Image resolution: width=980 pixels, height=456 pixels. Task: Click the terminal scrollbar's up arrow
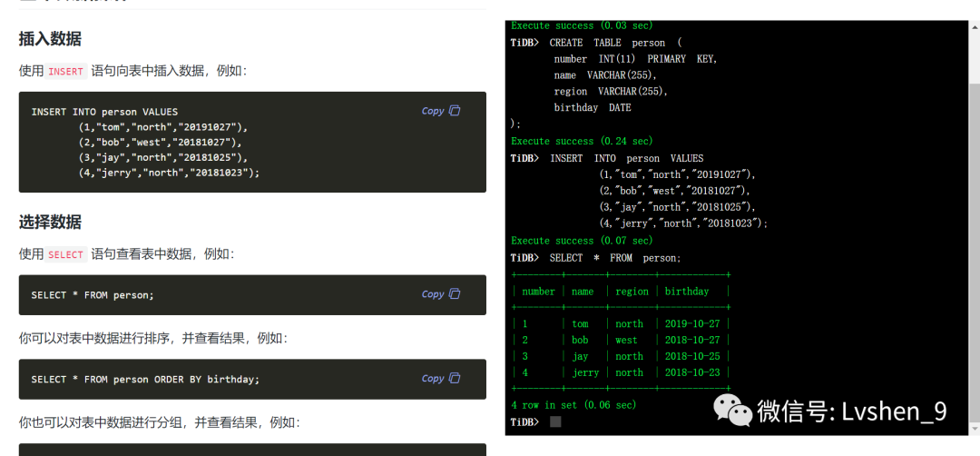pos(974,25)
